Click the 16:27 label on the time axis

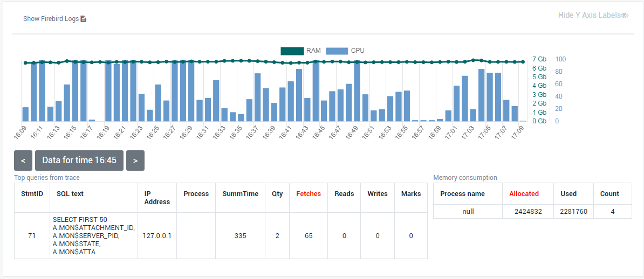[169, 132]
